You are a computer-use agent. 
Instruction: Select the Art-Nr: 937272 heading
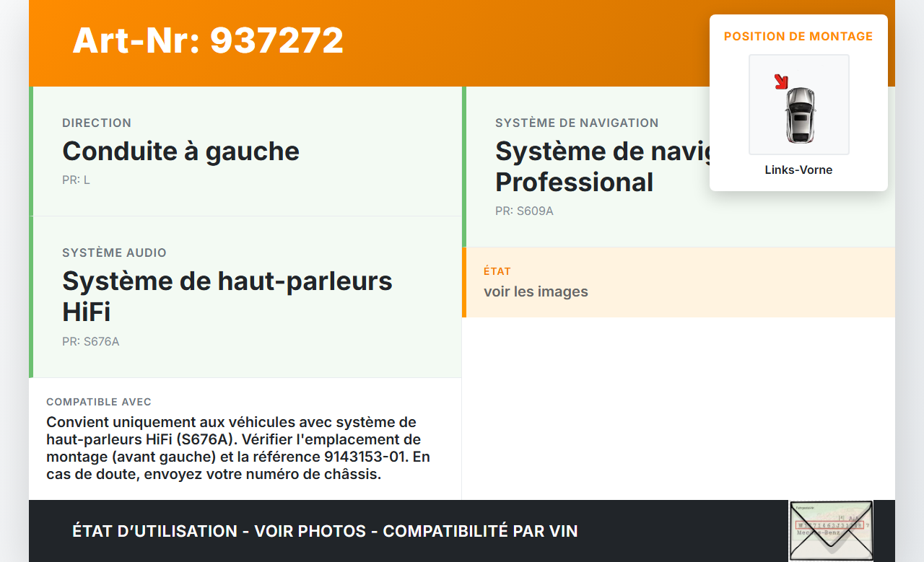coord(208,40)
